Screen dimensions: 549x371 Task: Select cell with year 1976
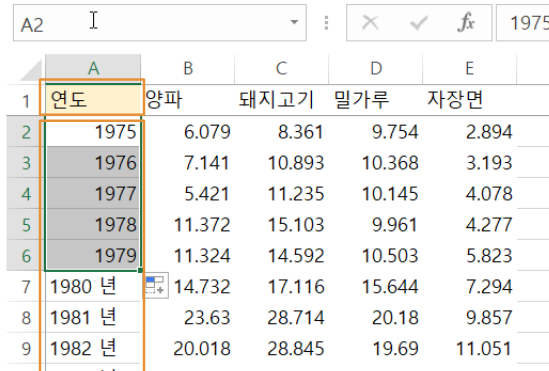click(x=93, y=163)
